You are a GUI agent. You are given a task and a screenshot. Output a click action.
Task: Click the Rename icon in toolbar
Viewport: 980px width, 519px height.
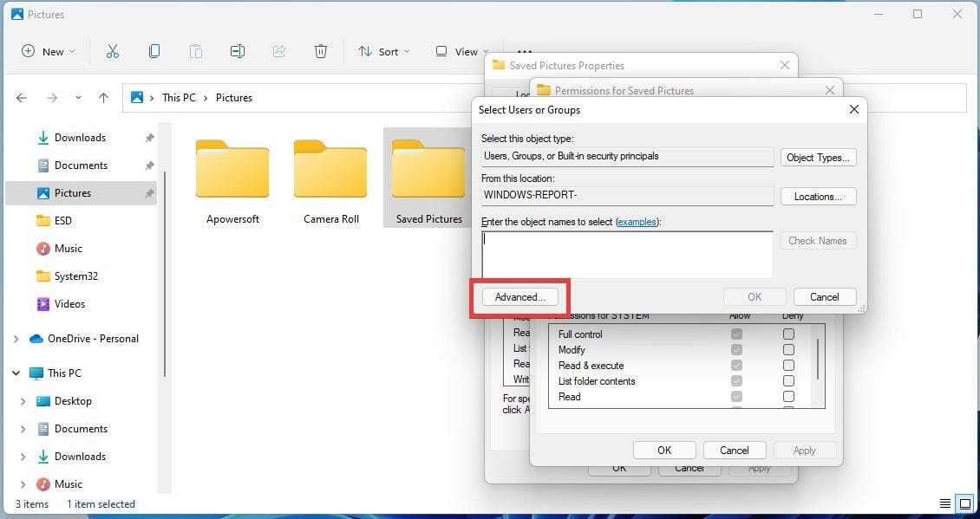[238, 51]
